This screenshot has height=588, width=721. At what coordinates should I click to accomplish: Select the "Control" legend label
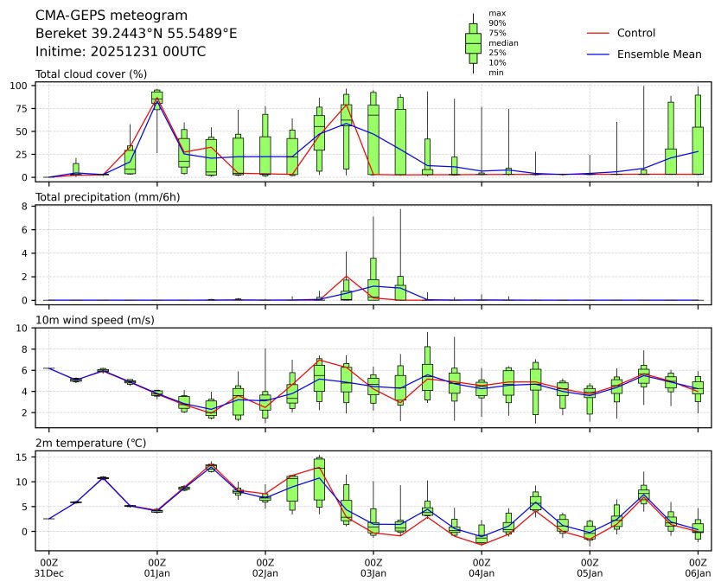(635, 34)
